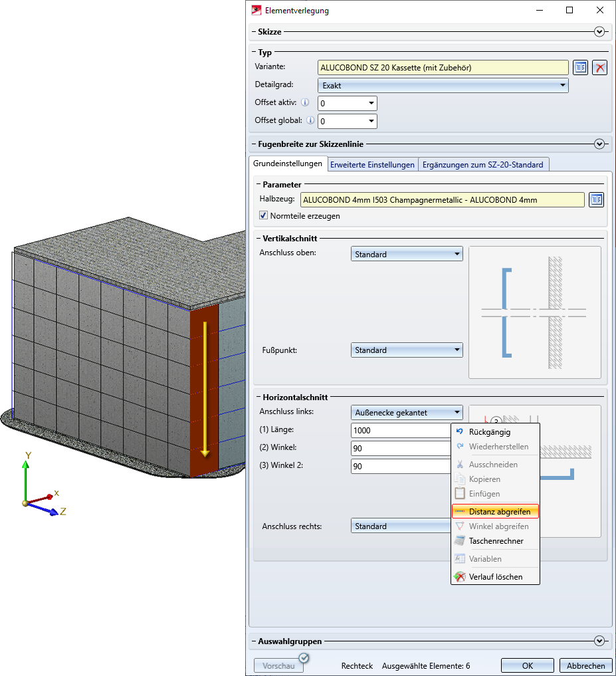Expand the Skizze section chevron
The width and height of the screenshot is (616, 676).
[600, 31]
